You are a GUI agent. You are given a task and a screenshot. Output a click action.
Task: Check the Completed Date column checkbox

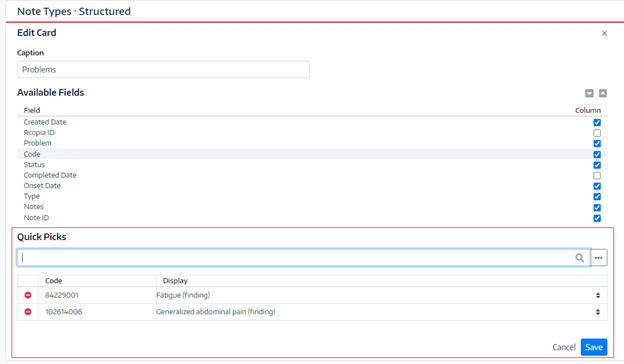pos(597,175)
